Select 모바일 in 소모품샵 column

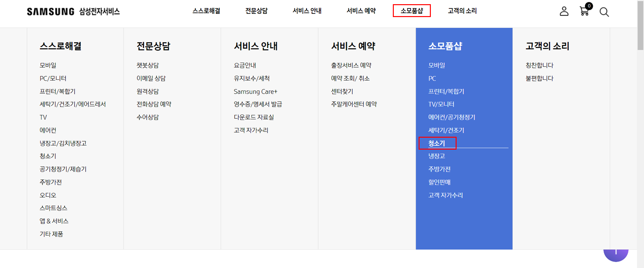[x=437, y=65]
